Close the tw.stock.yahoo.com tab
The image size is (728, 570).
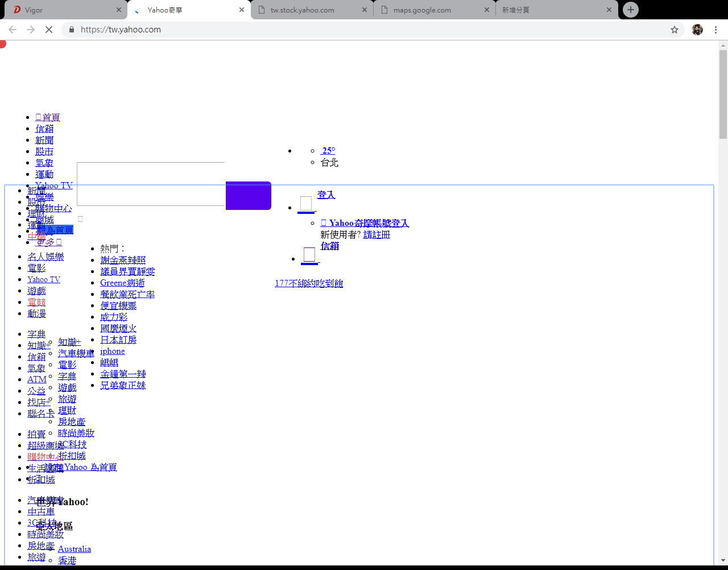365,10
